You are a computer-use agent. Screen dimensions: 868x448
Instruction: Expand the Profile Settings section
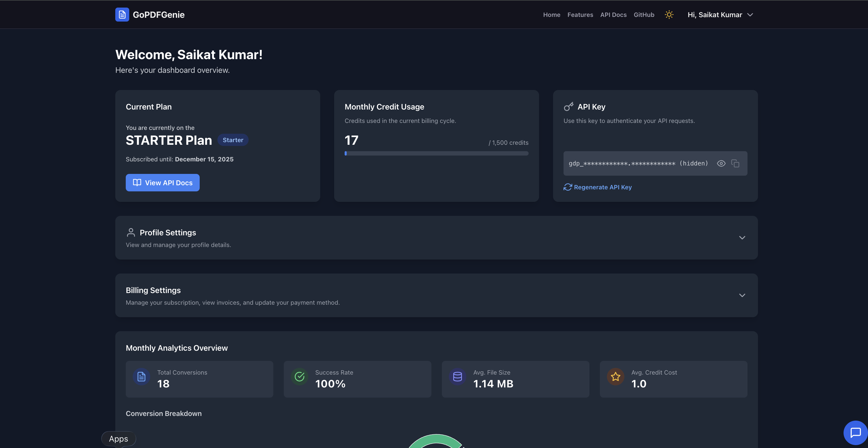coord(742,238)
